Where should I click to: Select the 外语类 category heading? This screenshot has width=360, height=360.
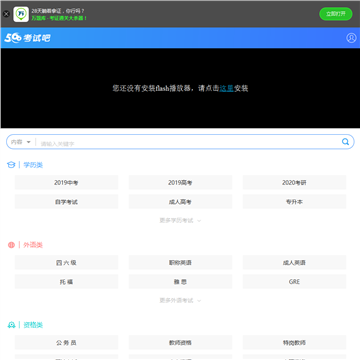pyautogui.click(x=33, y=245)
